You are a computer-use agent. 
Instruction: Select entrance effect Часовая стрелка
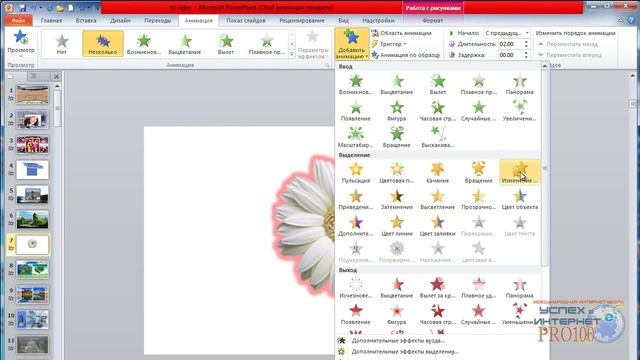click(438, 111)
